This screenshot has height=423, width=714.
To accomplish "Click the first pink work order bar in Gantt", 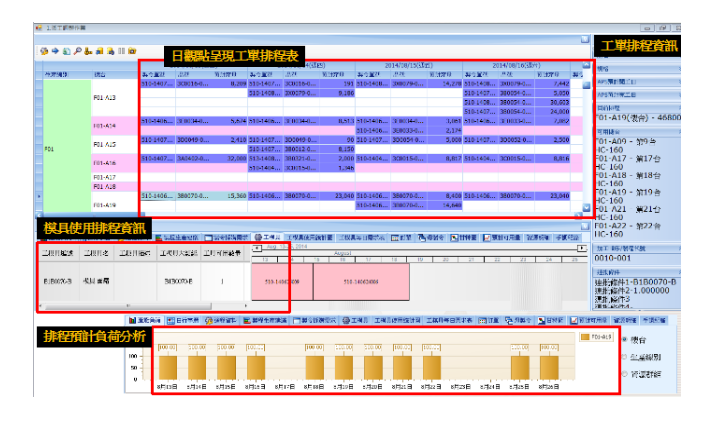I will click(x=282, y=281).
